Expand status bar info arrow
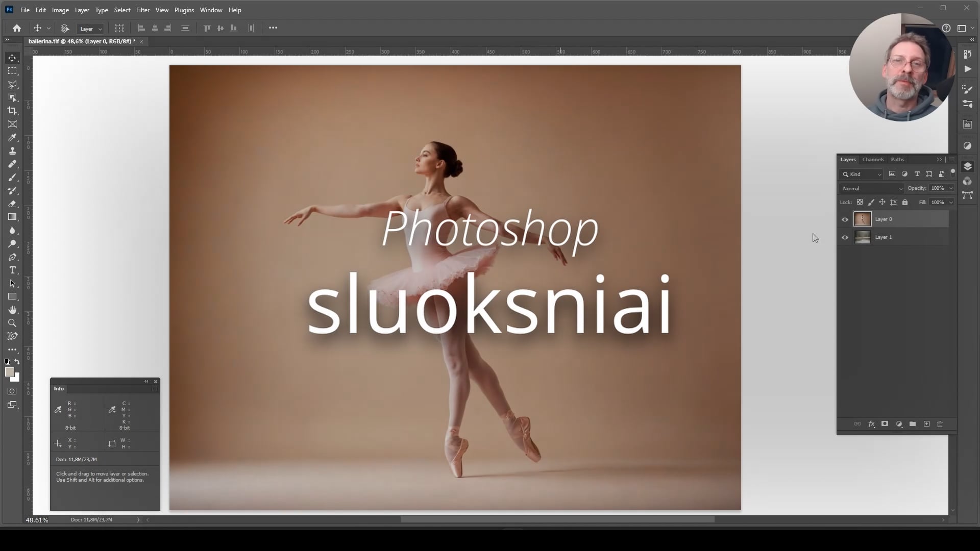Screen dimensions: 980x551 coord(138,520)
